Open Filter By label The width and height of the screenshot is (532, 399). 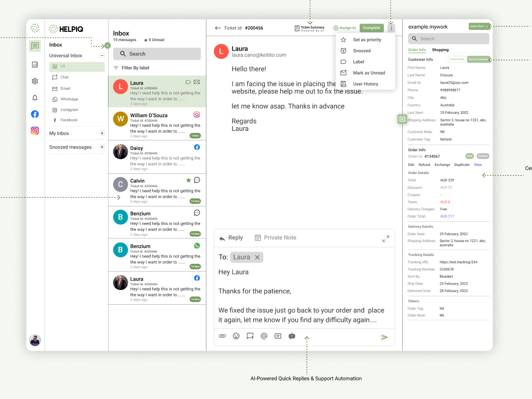[x=131, y=68]
